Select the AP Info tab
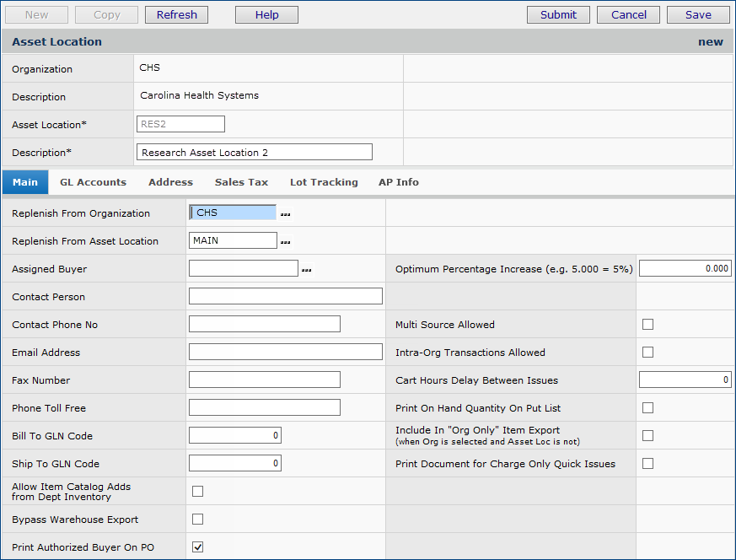The height and width of the screenshot is (560, 736). 399,182
